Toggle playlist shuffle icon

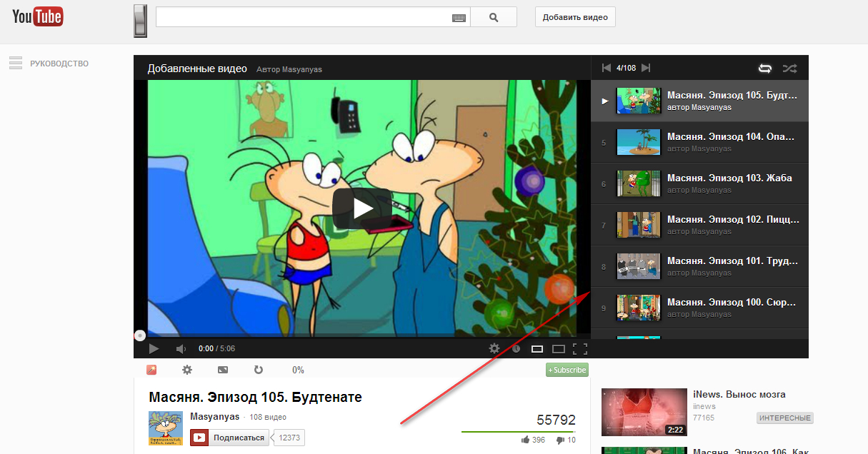click(789, 69)
